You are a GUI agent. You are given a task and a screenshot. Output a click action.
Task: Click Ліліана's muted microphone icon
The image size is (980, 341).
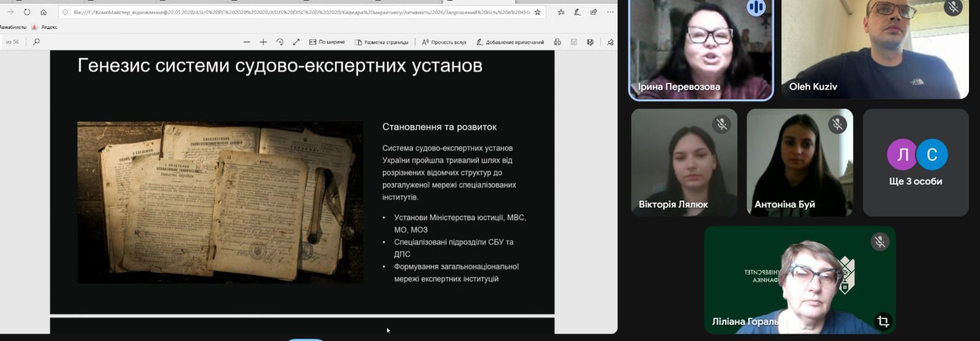click(880, 242)
